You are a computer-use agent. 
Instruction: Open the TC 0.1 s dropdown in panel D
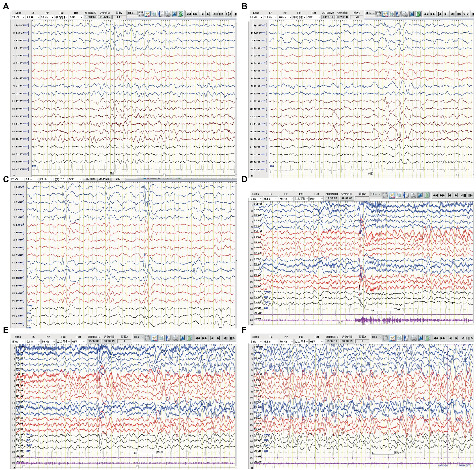click(271, 199)
